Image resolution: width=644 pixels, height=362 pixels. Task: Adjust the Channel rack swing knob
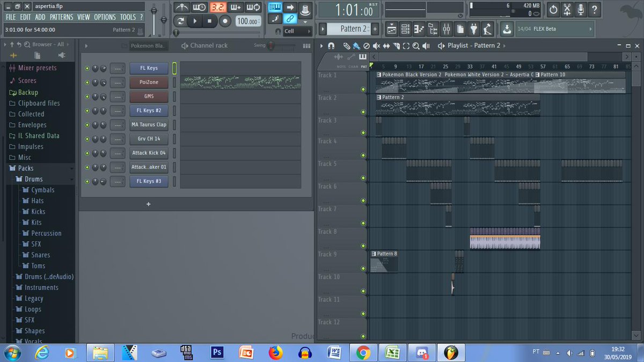click(271, 46)
